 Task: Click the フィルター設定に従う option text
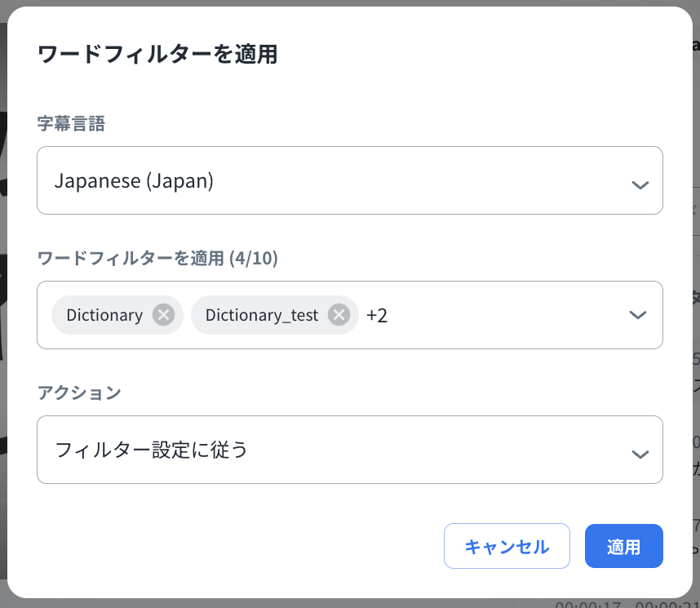(x=151, y=450)
